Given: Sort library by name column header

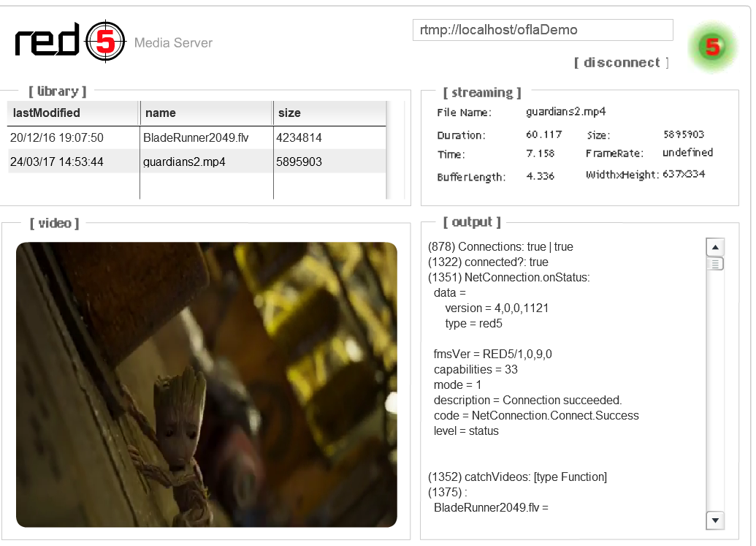Looking at the screenshot, I should pos(207,113).
